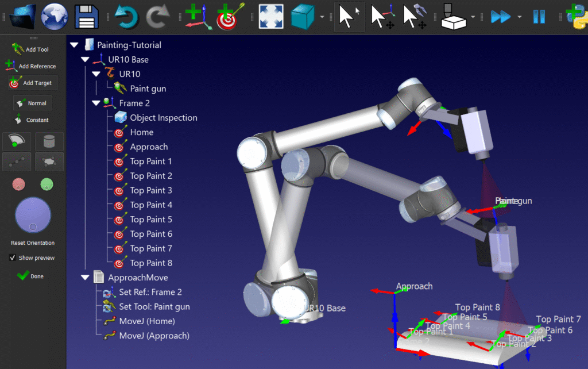Viewport: 588px width, 369px height.
Task: Collapse the UR10 Base node
Action: (85, 59)
